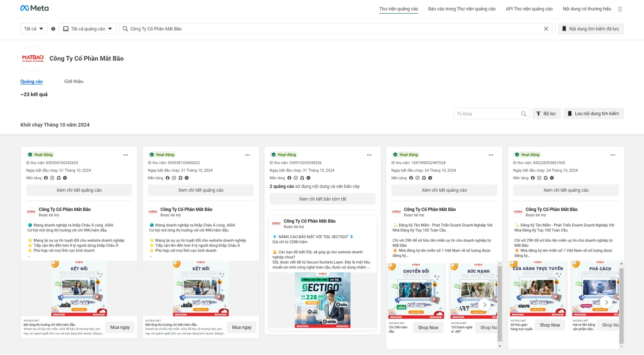Click Shop Now under Sở hữu gian hàng trực tuyến

[x=550, y=325]
